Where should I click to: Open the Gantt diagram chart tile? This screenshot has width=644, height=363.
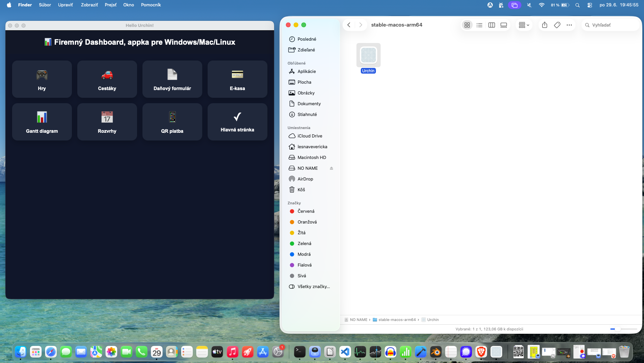point(42,122)
